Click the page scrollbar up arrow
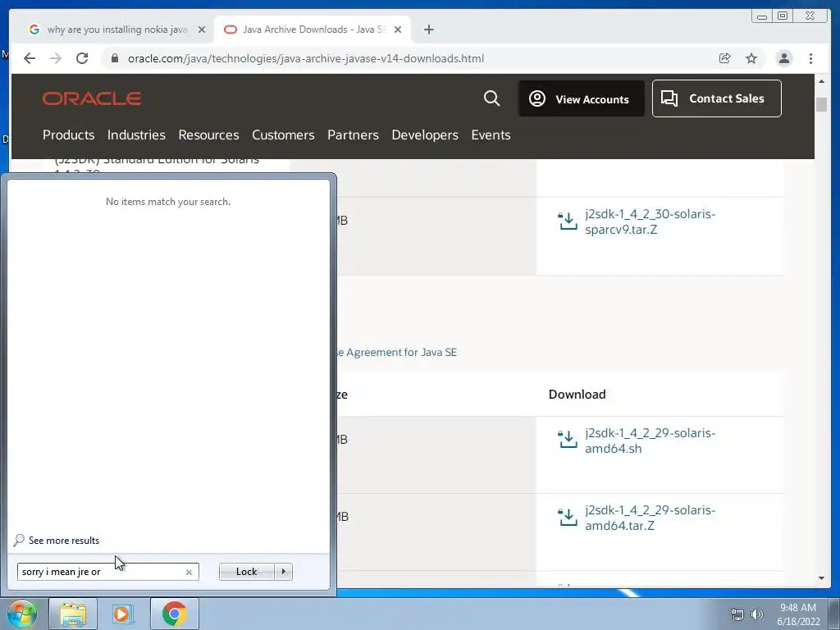Screen dimensions: 840x630 tap(821, 81)
